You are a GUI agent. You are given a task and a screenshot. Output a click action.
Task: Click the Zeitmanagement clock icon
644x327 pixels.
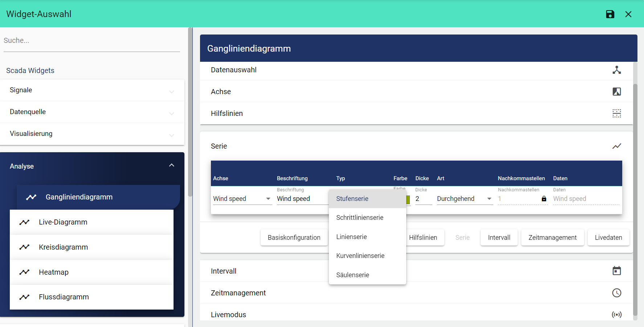coord(616,293)
